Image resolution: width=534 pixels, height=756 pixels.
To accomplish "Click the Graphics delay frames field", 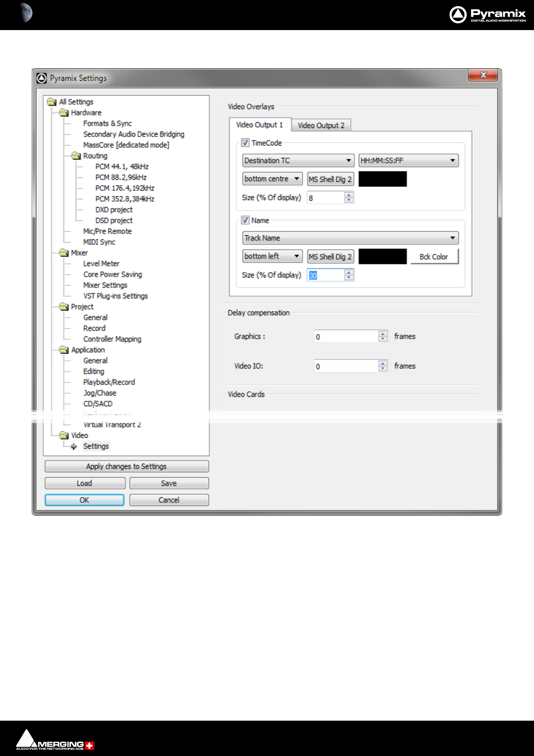I will (346, 336).
